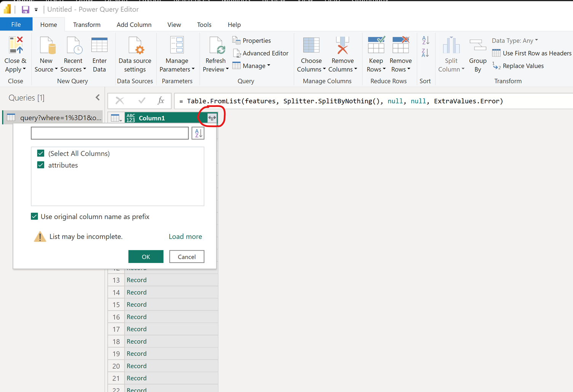Confirm formula with checkmark icon
The width and height of the screenshot is (573, 392).
142,100
